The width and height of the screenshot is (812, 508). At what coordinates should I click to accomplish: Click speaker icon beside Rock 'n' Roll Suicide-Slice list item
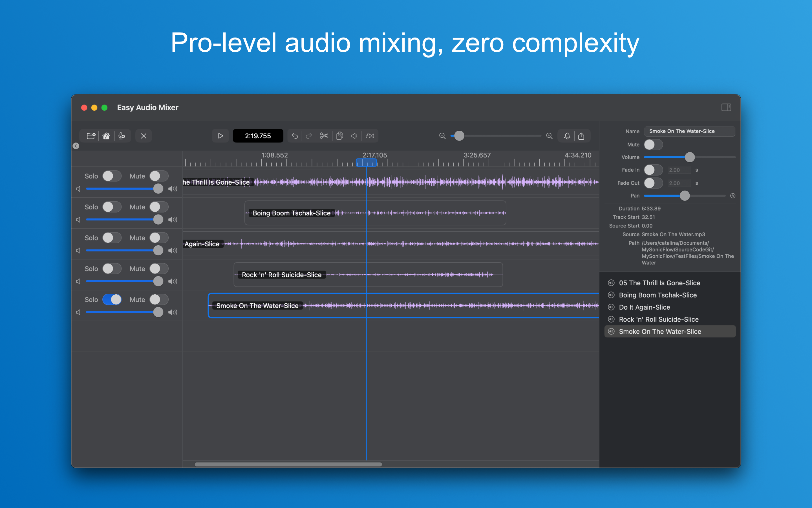(611, 319)
